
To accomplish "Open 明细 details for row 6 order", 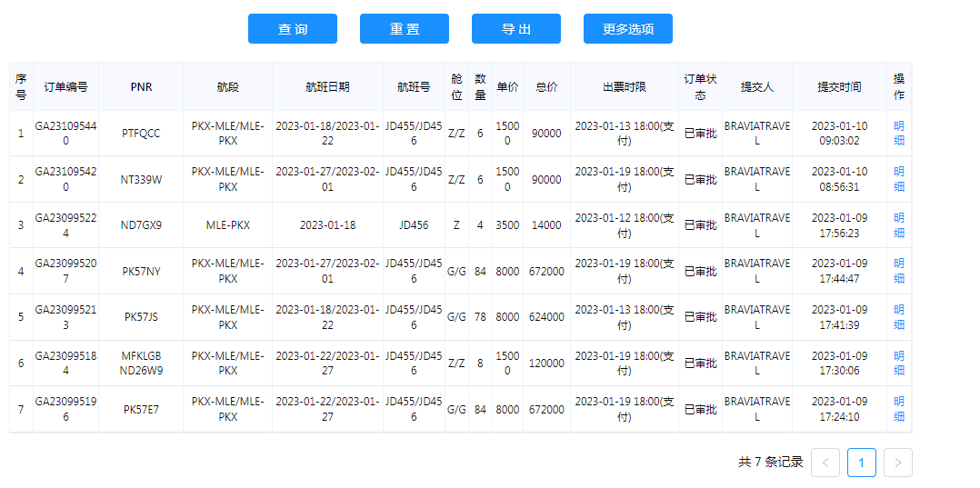I will click(898, 364).
